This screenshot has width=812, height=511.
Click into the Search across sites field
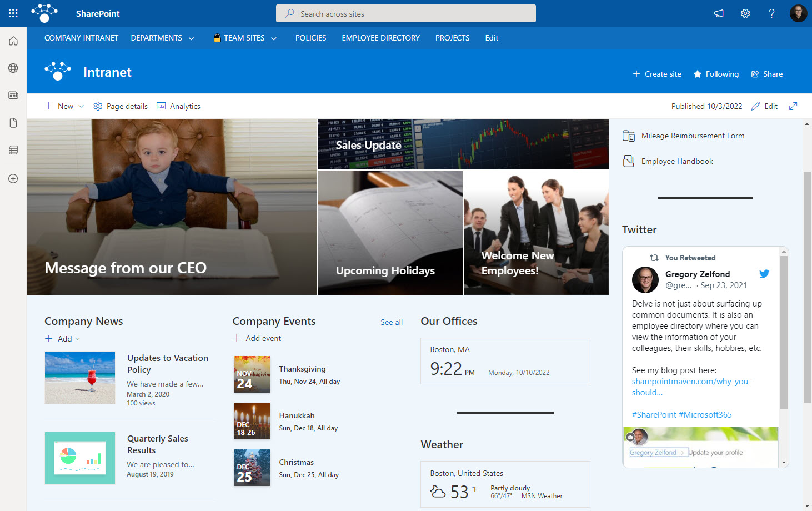(x=405, y=13)
